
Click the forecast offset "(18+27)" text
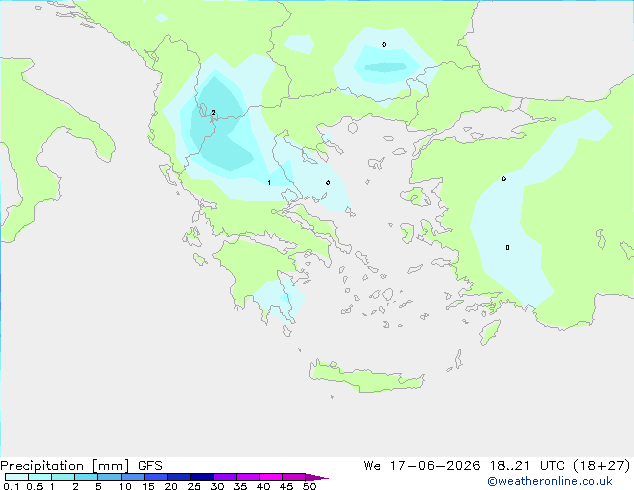point(602,466)
